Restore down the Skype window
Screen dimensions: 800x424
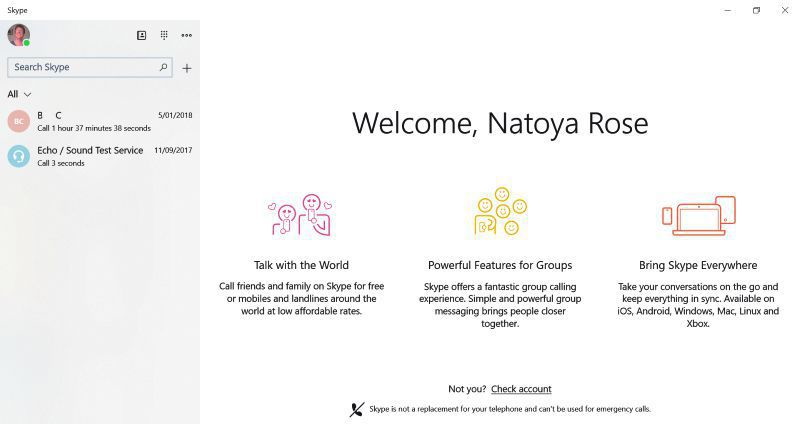(756, 10)
